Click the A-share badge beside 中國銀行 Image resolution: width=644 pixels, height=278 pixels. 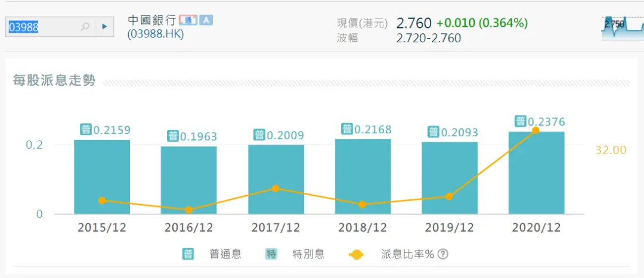tap(206, 20)
